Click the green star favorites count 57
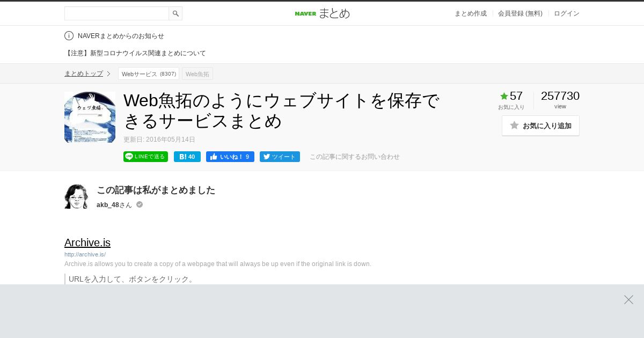The image size is (644, 338). coord(511,96)
